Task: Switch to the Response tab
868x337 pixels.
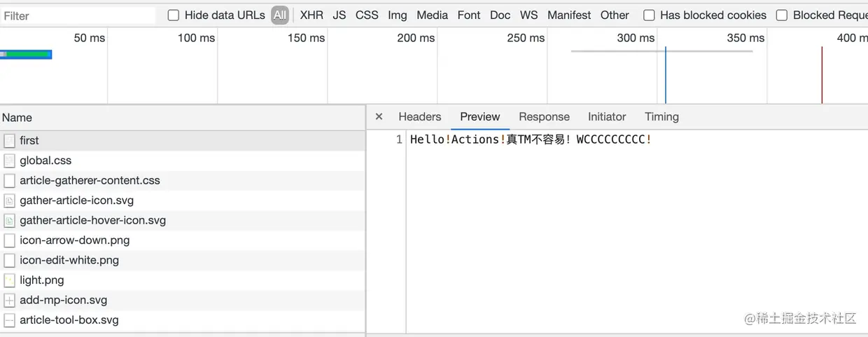Action: click(x=544, y=117)
